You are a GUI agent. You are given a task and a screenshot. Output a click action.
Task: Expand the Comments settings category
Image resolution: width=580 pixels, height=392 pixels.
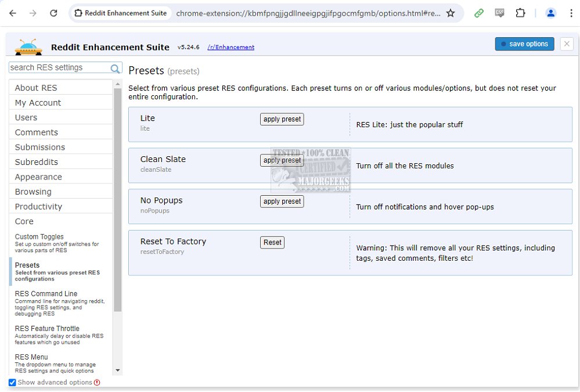(37, 132)
